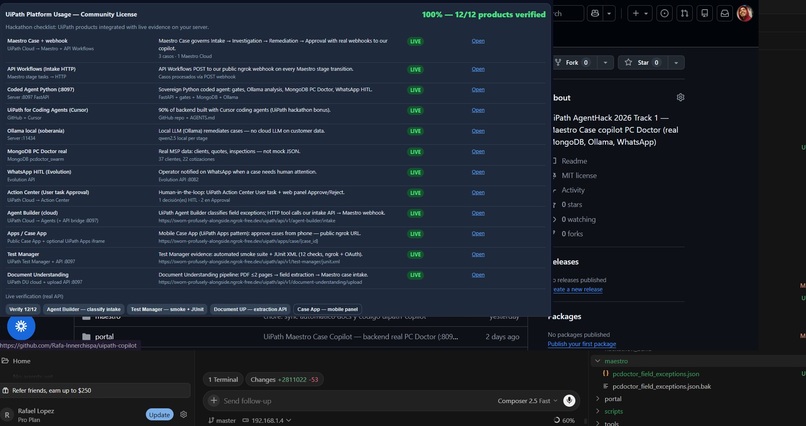Star the repository with the Star button
The image size is (806, 426).
pyautogui.click(x=642, y=62)
